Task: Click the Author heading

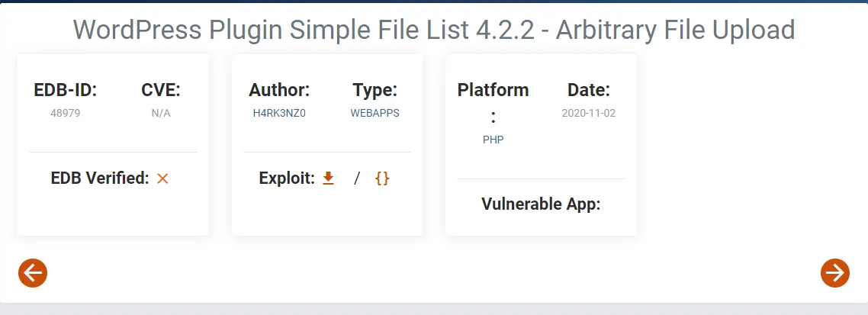Action: [279, 90]
